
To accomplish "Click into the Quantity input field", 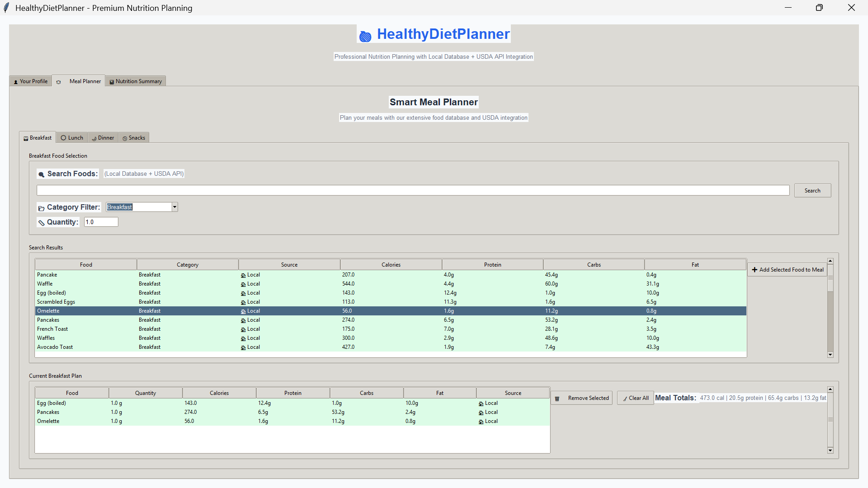I will 101,222.
